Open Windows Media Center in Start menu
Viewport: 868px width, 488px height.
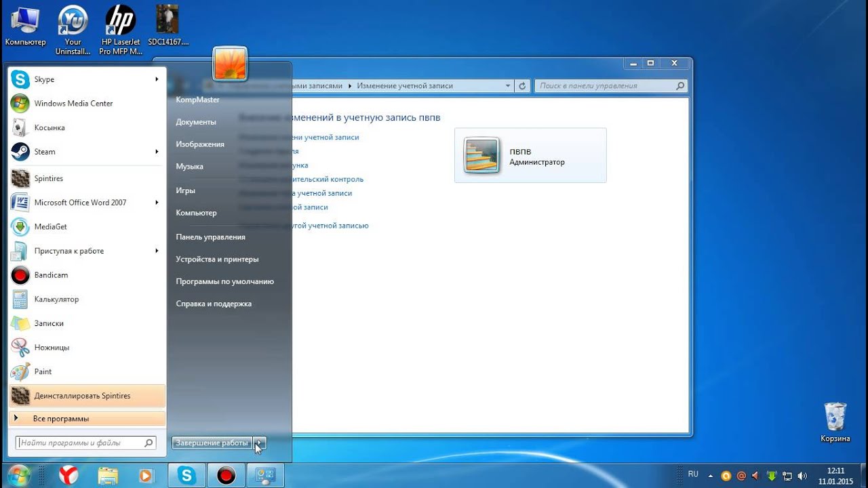[87, 104]
